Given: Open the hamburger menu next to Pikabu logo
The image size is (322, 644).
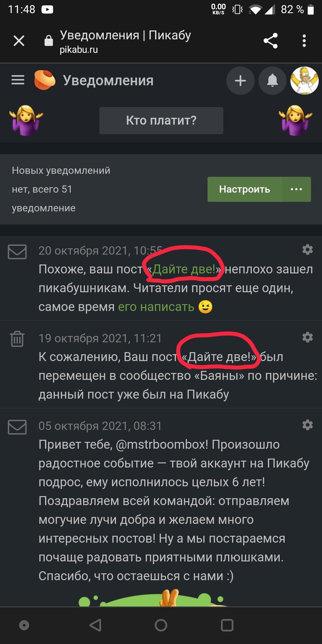Looking at the screenshot, I should coord(18,80).
